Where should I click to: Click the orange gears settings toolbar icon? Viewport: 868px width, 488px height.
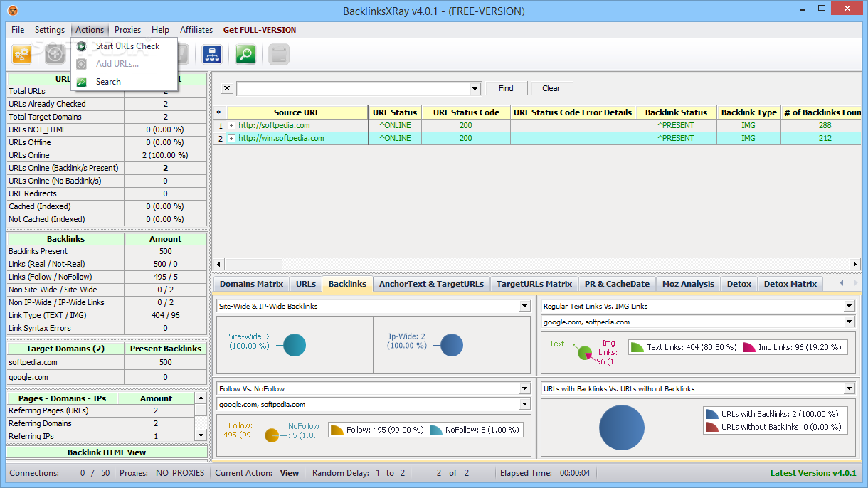tap(21, 54)
